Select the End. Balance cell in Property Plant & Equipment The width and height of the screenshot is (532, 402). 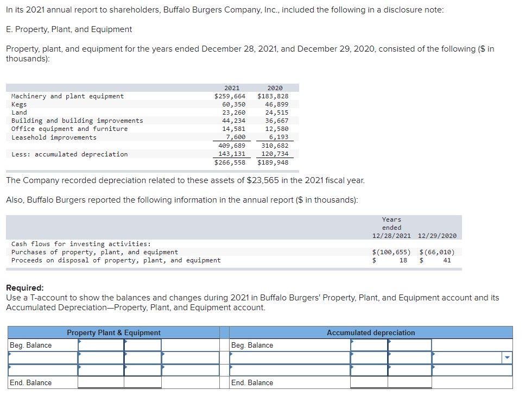pos(100,382)
